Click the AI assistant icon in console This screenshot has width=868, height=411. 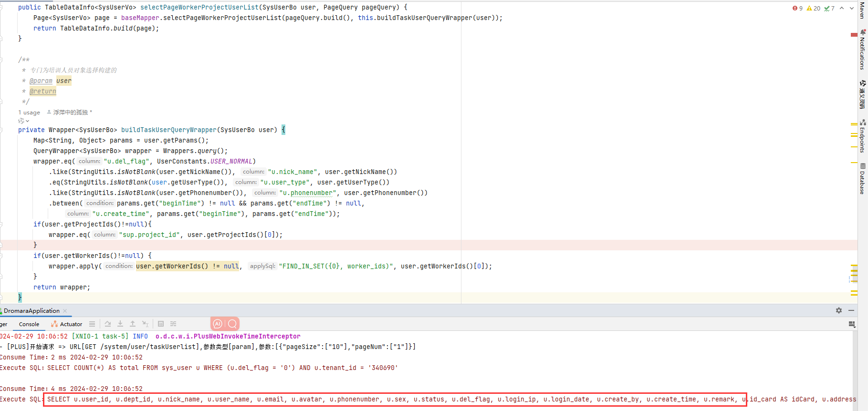(218, 324)
